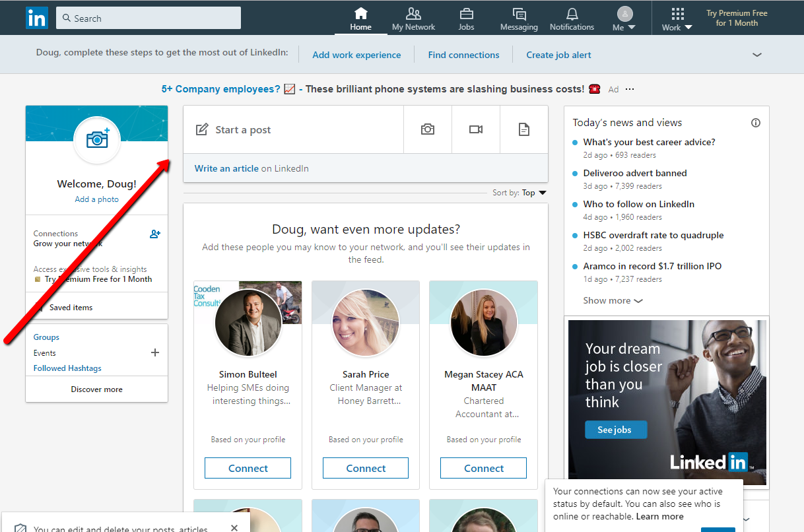This screenshot has width=804, height=532.
Task: Open the Home tab
Action: 360,19
